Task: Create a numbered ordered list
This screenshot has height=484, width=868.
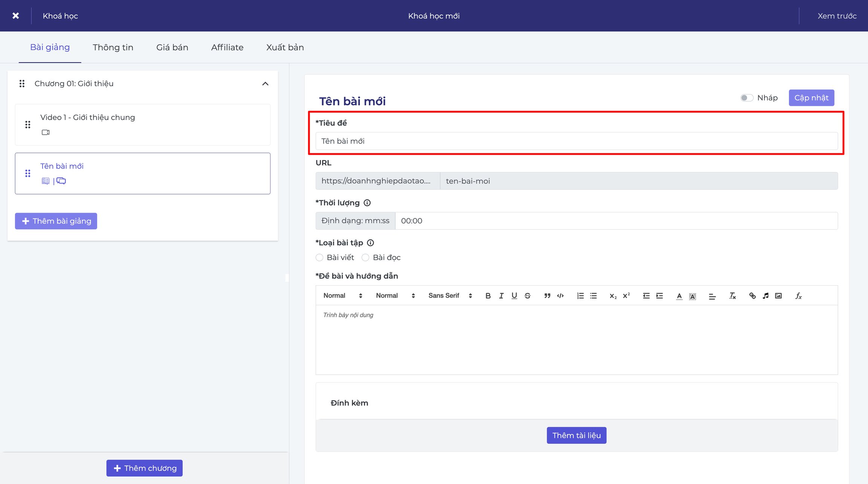Action: [x=580, y=296]
